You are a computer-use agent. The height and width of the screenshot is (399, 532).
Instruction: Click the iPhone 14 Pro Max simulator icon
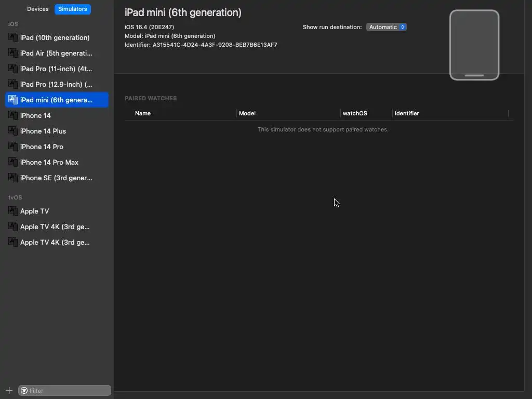(13, 162)
